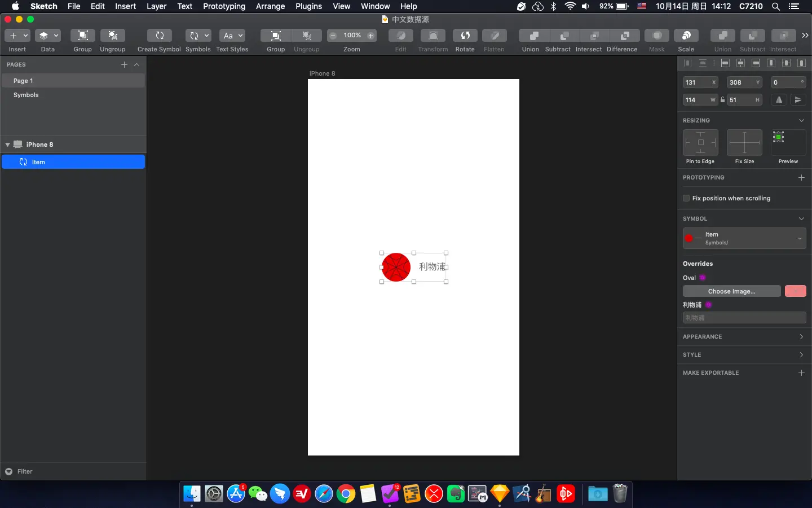Select the Item layer in the layer list

pos(73,162)
